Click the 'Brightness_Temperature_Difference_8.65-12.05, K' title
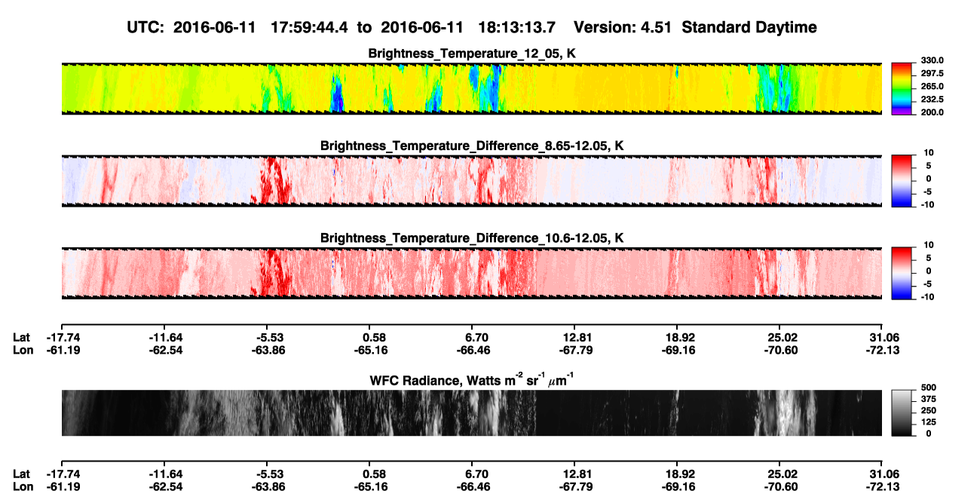The image size is (980, 503). click(x=472, y=146)
